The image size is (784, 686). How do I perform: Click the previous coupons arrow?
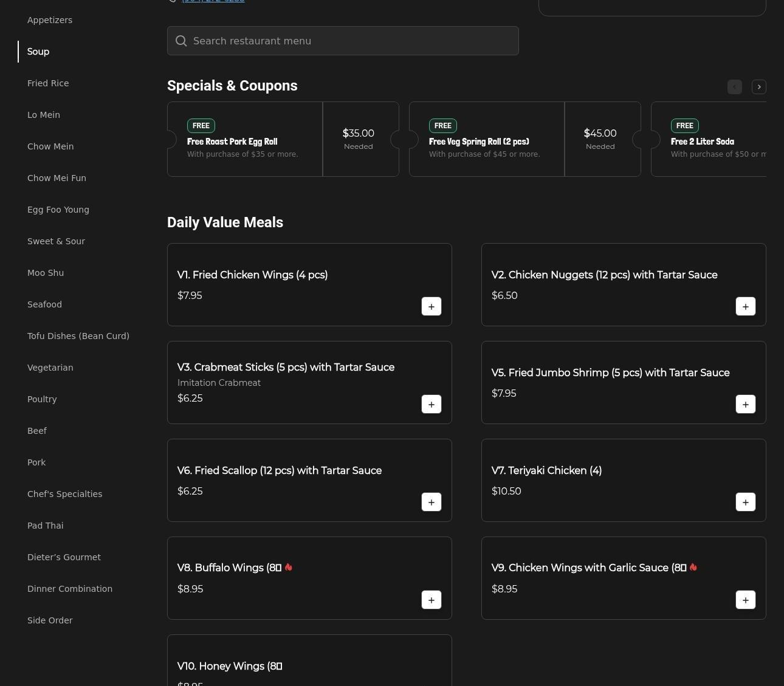tap(734, 87)
